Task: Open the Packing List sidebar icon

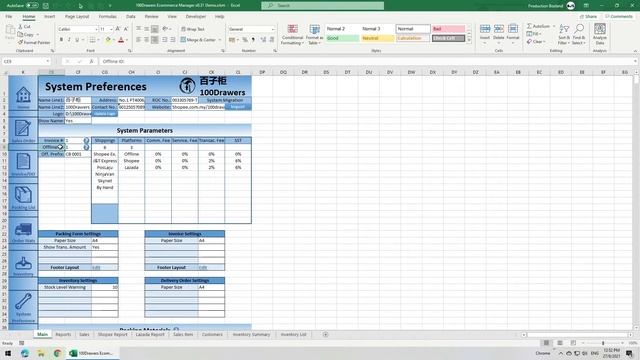Action: click(23, 195)
